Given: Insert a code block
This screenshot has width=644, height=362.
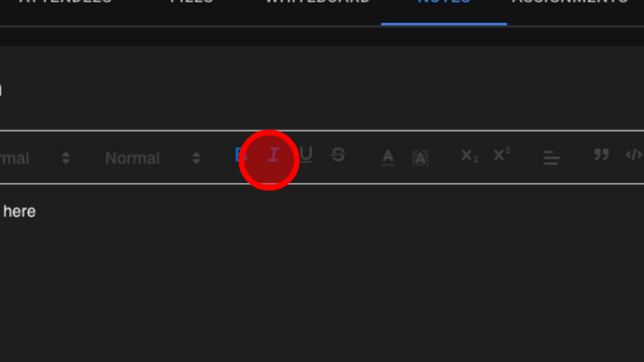Looking at the screenshot, I should pos(634,154).
